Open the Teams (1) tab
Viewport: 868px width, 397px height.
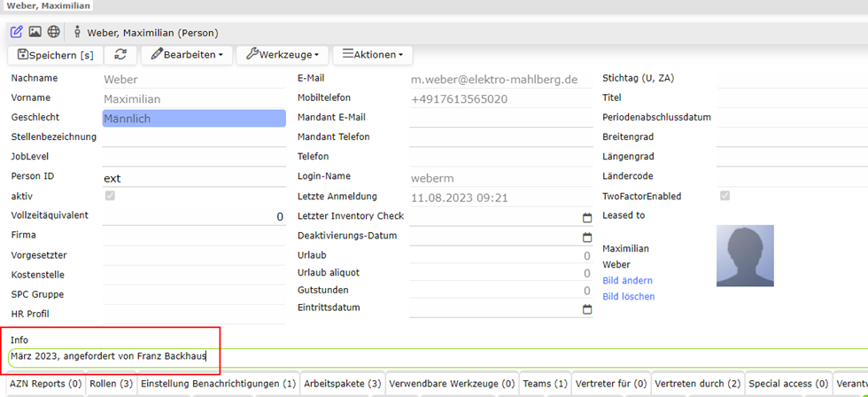[x=546, y=383]
